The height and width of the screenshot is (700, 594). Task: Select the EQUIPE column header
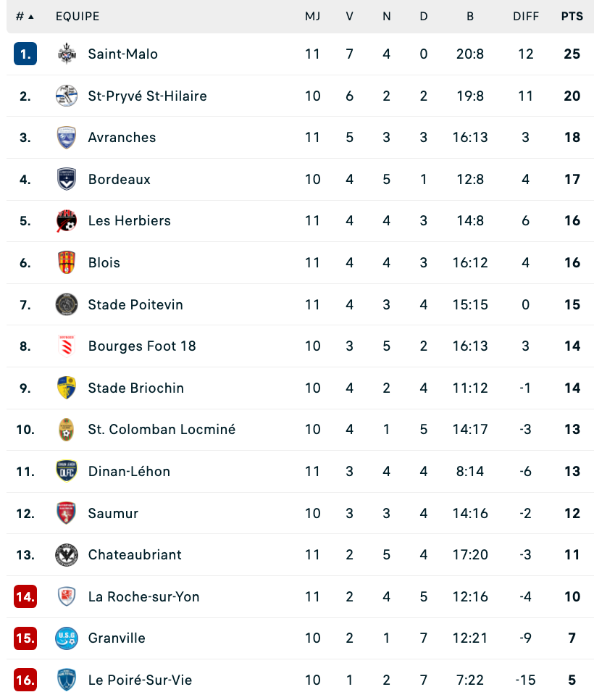[x=78, y=17]
